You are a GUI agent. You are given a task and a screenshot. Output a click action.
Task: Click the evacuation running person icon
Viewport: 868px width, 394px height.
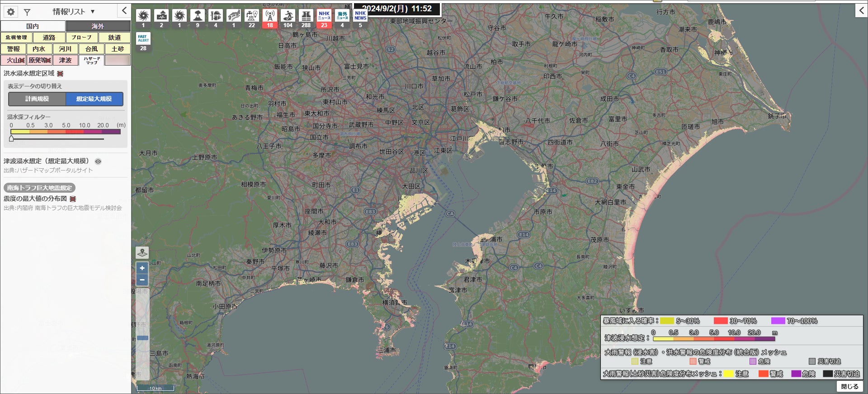[x=288, y=16]
